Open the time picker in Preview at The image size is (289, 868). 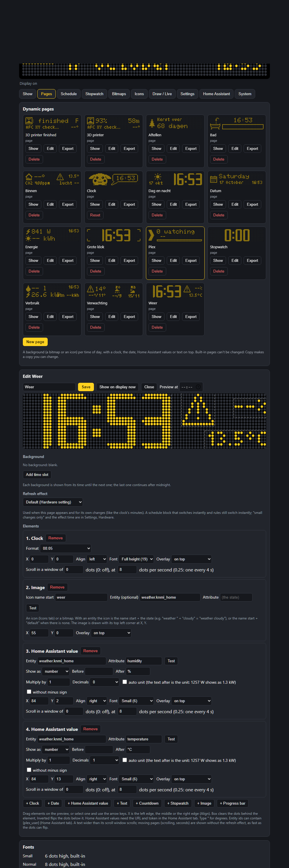[x=198, y=387]
